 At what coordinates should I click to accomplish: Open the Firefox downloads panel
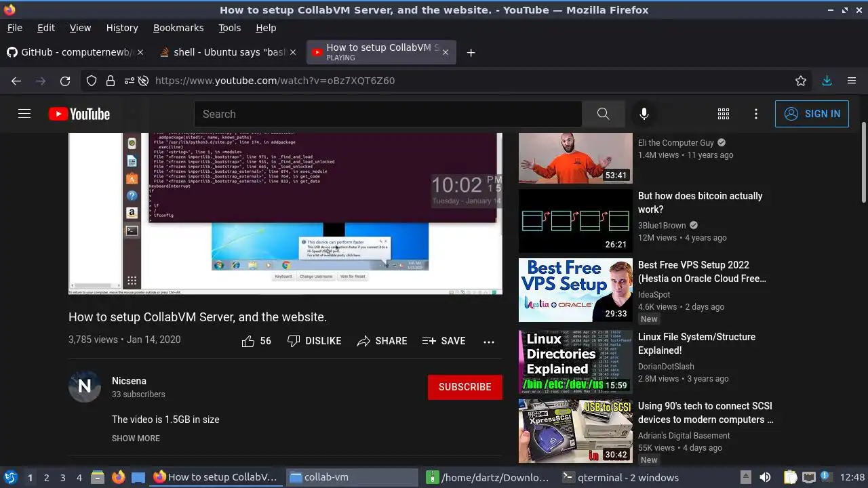827,81
